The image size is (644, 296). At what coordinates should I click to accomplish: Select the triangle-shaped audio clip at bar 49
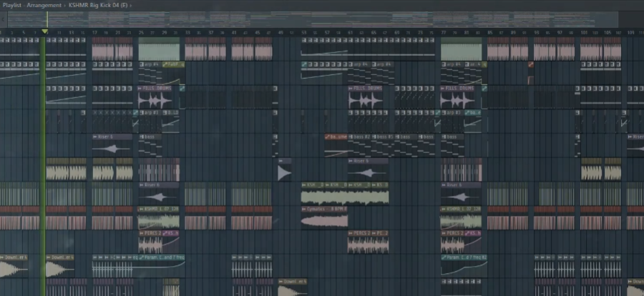coord(285,169)
